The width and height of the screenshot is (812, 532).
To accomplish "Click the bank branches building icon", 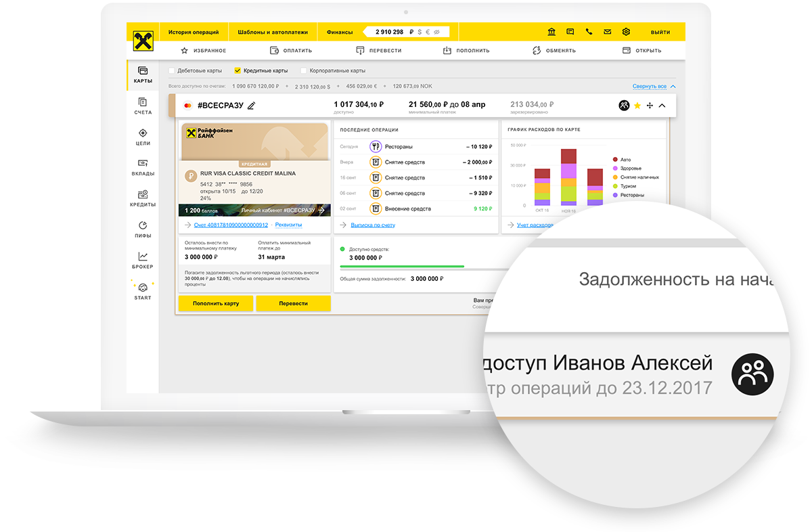I will (x=551, y=32).
